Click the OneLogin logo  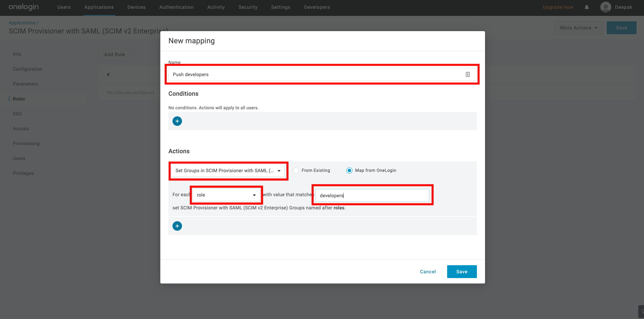(x=24, y=7)
